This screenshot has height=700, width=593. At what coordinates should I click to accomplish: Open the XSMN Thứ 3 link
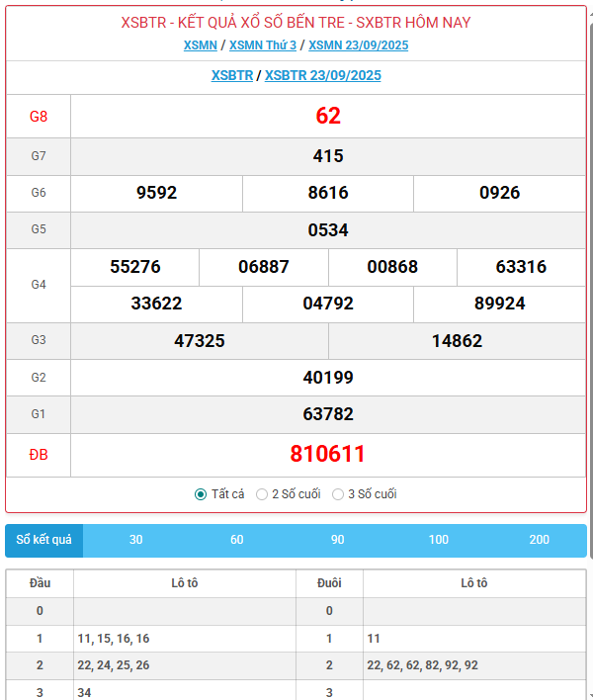coord(263,44)
